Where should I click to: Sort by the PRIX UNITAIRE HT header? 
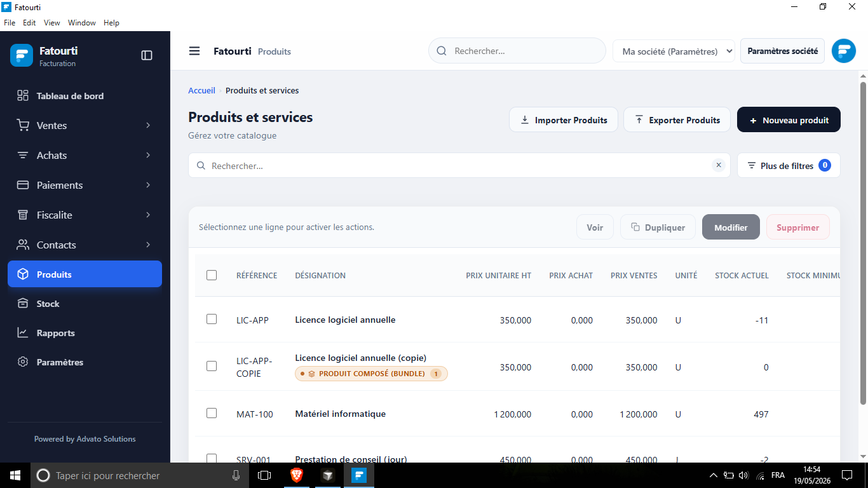pyautogui.click(x=498, y=275)
